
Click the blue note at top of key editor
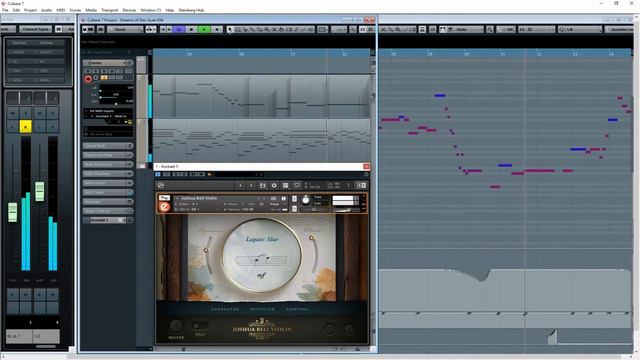(x=440, y=96)
